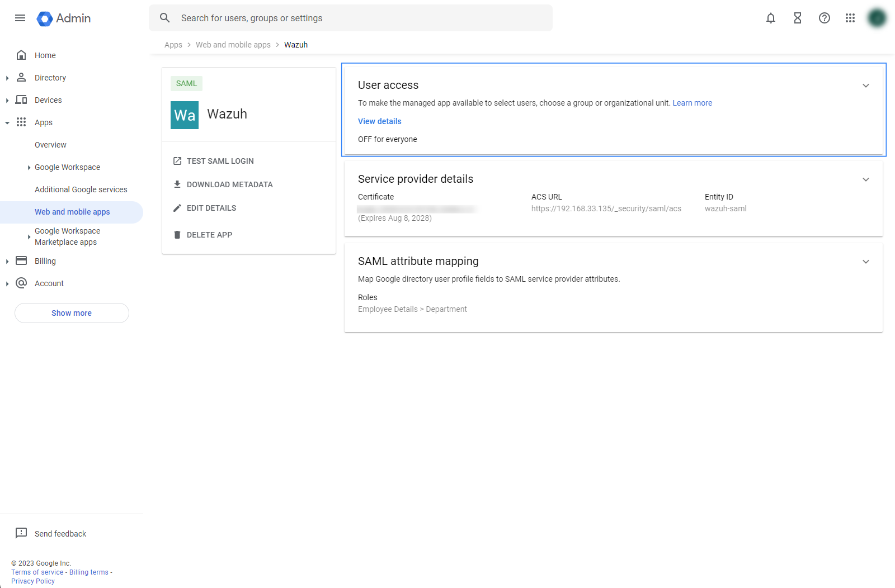This screenshot has height=588, width=895.
Task: Click the DELETE APP button
Action: point(209,235)
